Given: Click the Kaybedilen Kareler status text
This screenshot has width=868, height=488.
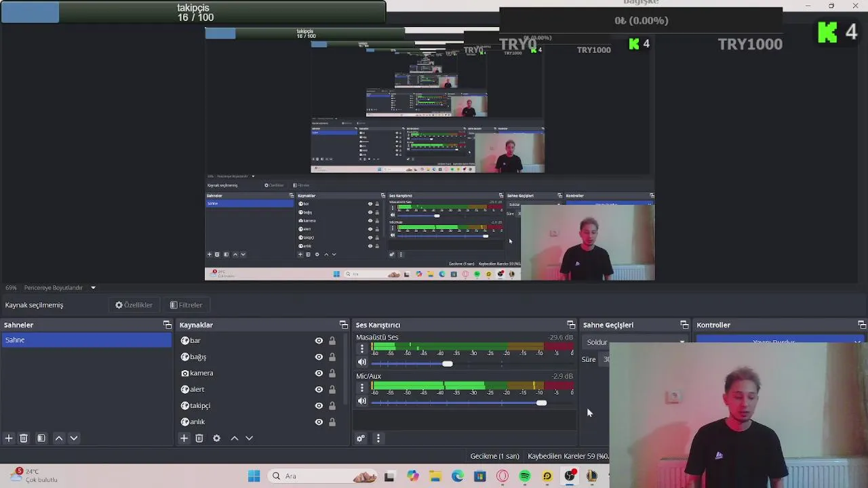Looking at the screenshot, I should point(568,456).
